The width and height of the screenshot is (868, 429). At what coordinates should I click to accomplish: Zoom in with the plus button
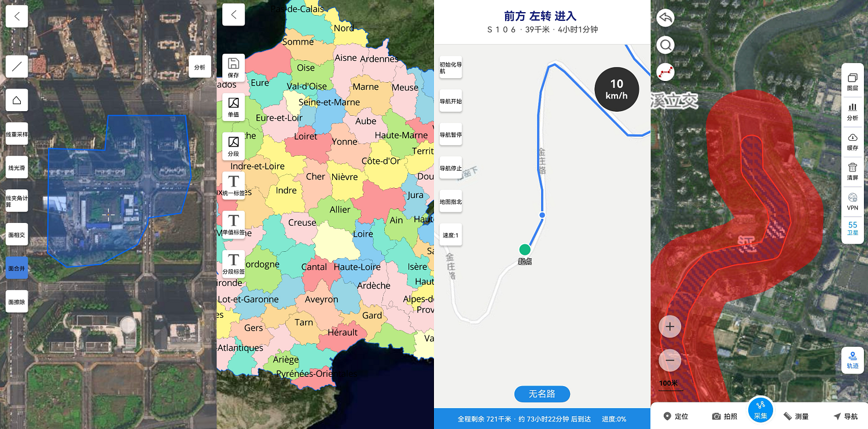670,327
